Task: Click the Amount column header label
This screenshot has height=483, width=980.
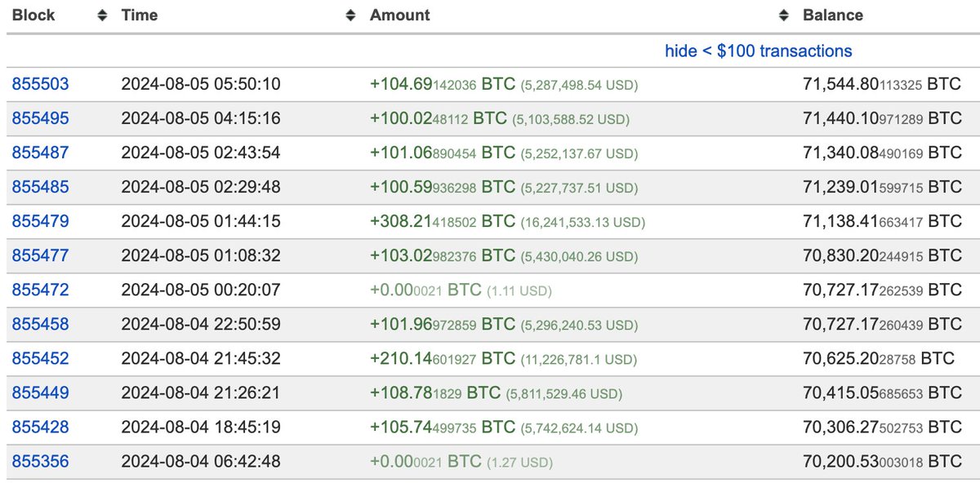Action: pyautogui.click(x=400, y=16)
